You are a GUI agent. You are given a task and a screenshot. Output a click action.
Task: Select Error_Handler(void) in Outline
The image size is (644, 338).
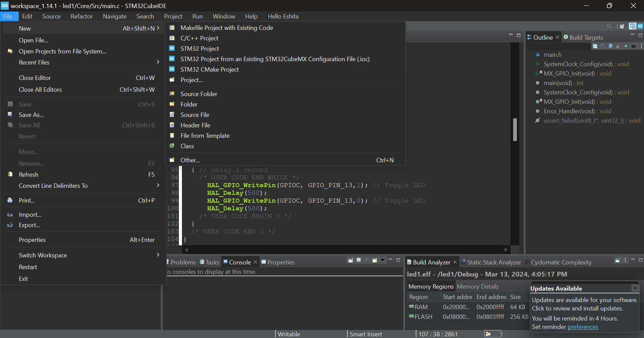coord(577,111)
